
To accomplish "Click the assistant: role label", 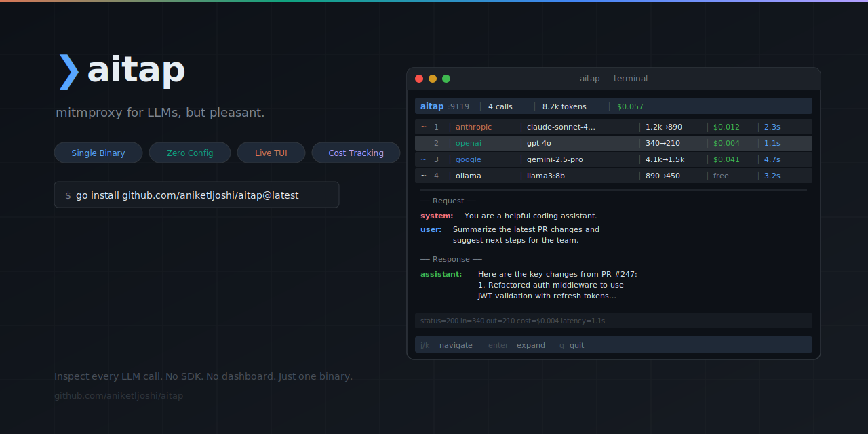I will [x=441, y=274].
